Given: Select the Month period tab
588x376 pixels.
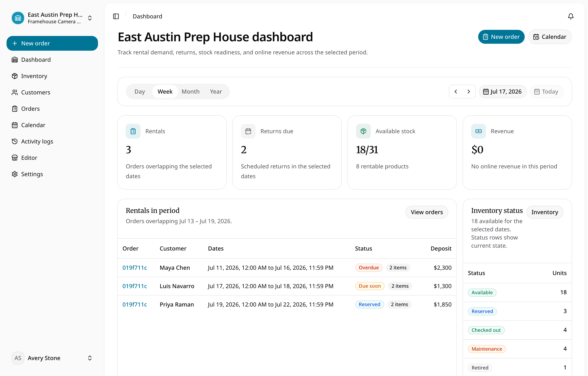Looking at the screenshot, I should pyautogui.click(x=190, y=92).
